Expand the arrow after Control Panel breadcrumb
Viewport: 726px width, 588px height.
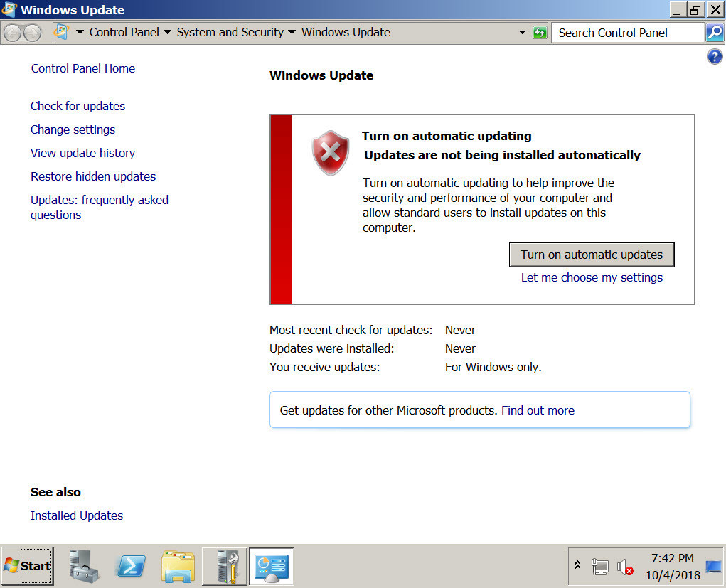[x=168, y=33]
